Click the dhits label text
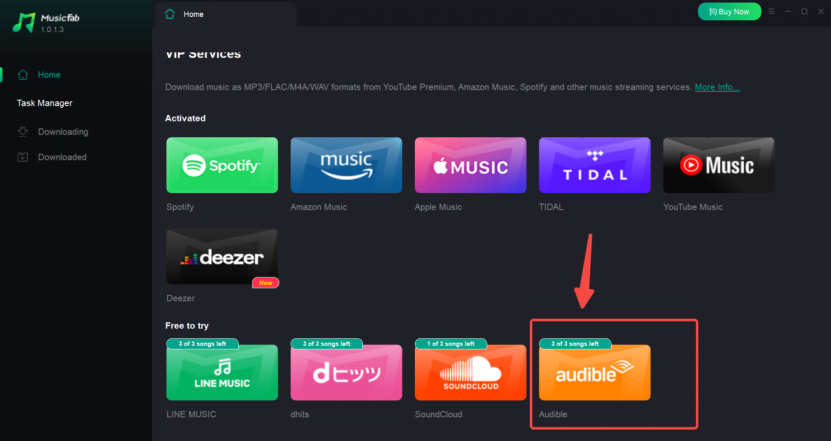831x441 pixels. (299, 414)
